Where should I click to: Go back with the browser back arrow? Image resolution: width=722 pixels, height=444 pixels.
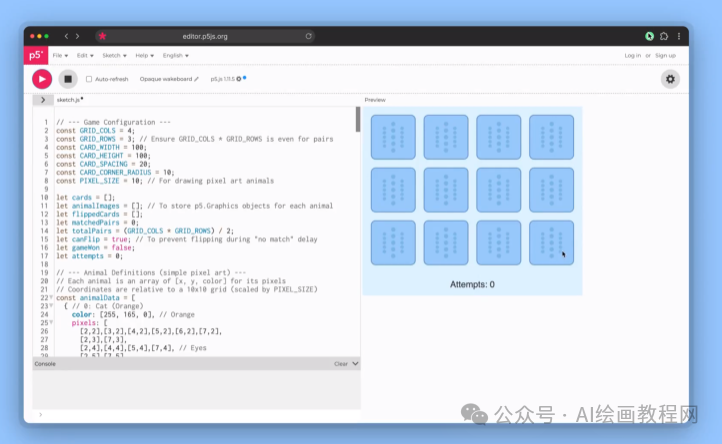[x=66, y=36]
